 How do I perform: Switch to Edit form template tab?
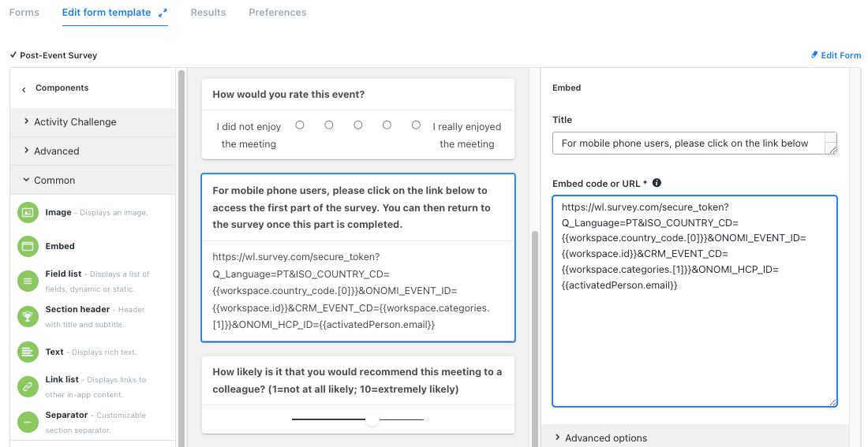coord(107,12)
